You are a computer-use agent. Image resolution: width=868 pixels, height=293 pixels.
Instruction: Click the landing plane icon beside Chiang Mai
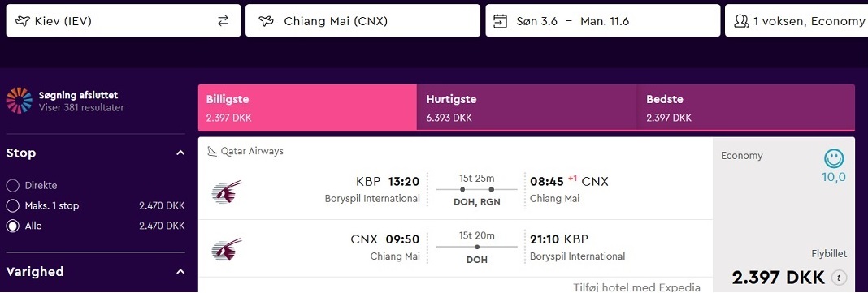pos(267,21)
